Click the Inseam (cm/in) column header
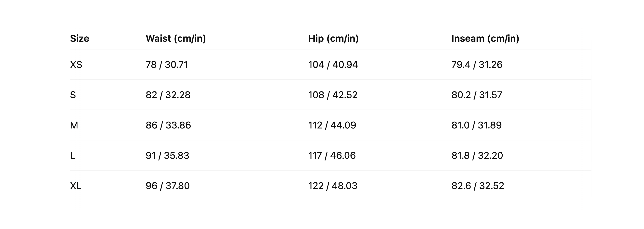Screen dimensions: 644x229 [485, 38]
